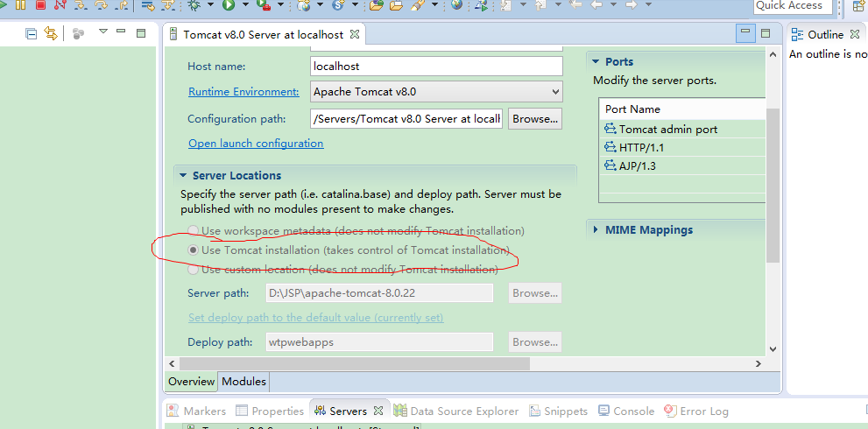Switch to the Modules tab

pos(243,382)
